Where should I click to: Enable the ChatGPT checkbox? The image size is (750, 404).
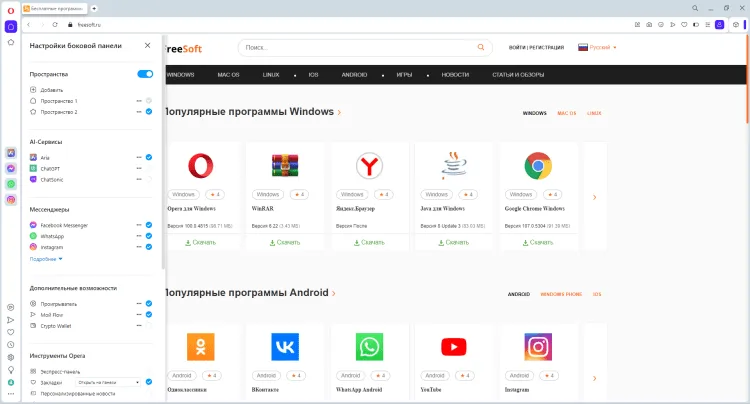(x=149, y=168)
